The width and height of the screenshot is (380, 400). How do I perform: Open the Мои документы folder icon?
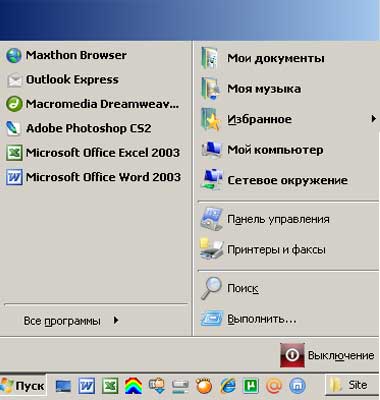tap(211, 58)
